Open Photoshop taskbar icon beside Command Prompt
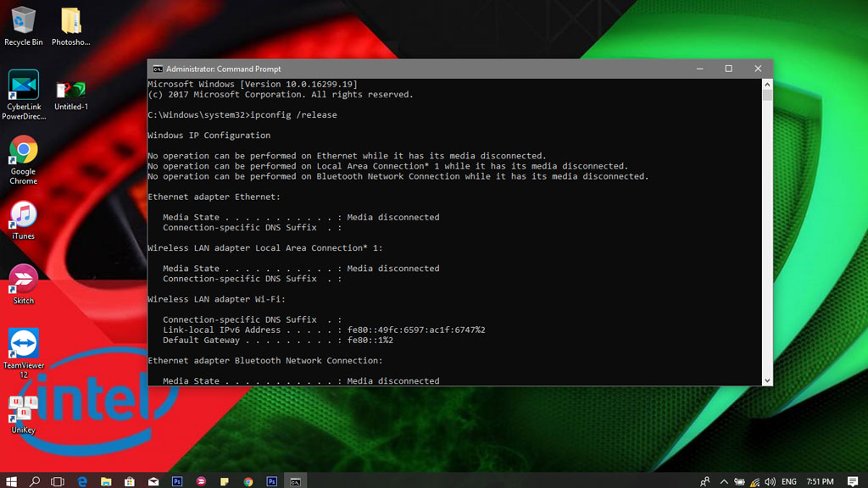 [x=272, y=481]
